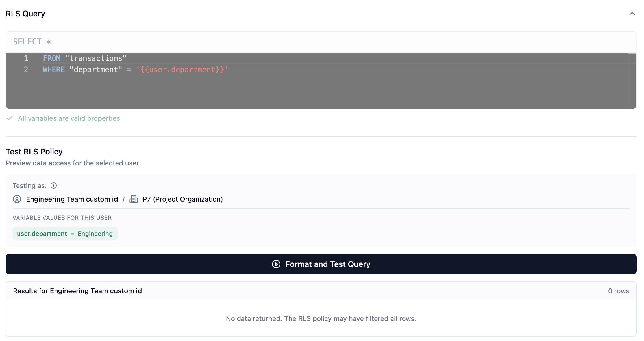This screenshot has width=644, height=341.
Task: Click the user avatar icon before Engineering Team
Action: [x=17, y=199]
